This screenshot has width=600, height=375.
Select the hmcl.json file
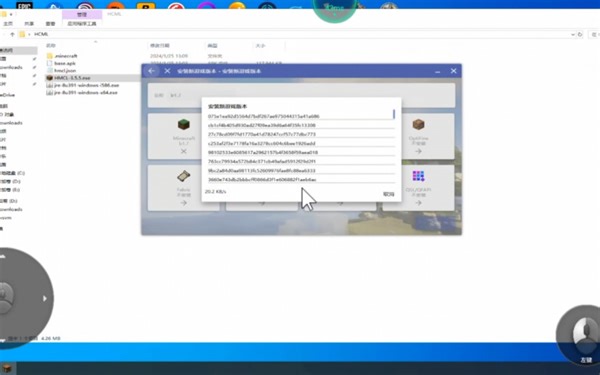(x=65, y=70)
